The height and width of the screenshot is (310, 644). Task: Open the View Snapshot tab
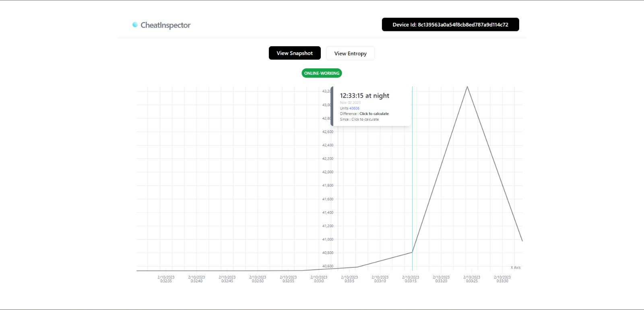(x=295, y=53)
